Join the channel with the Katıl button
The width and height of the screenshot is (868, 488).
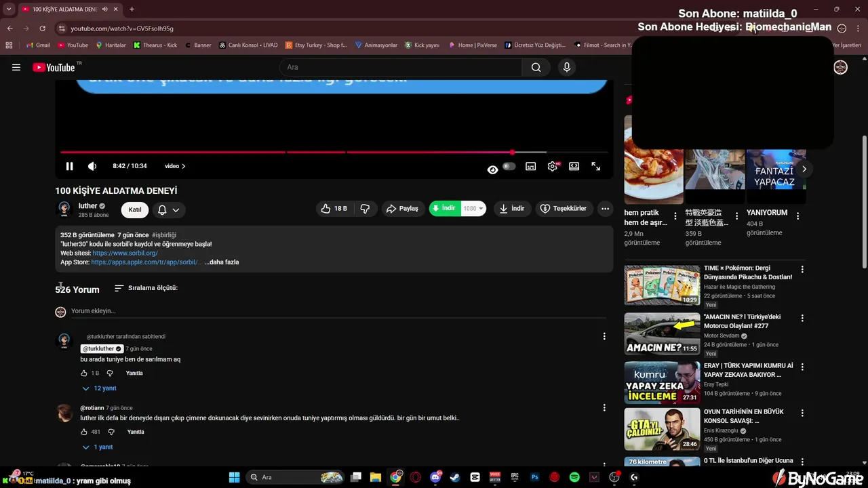pyautogui.click(x=135, y=210)
